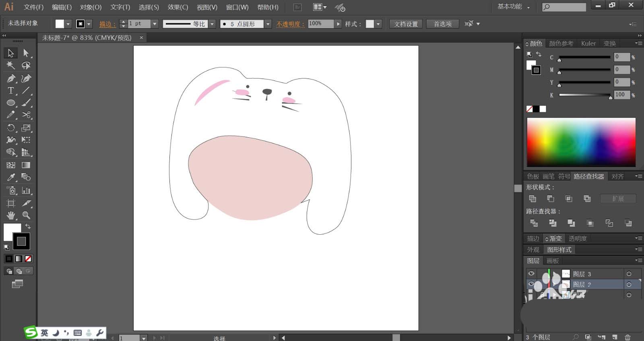Swap fill and stroke colors in toolbox
Viewport: 644px width, 341px height.
click(x=28, y=226)
